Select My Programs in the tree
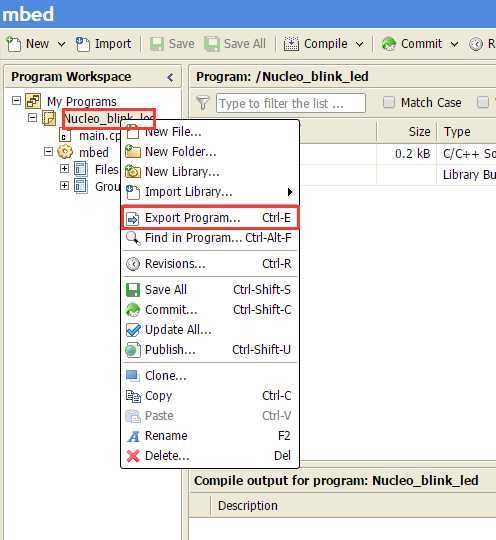 point(82,102)
